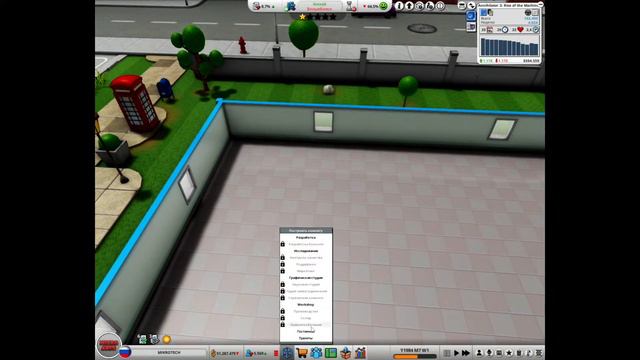Click the red indicator beside employee count
This screenshot has height=360, width=640.
276,353
